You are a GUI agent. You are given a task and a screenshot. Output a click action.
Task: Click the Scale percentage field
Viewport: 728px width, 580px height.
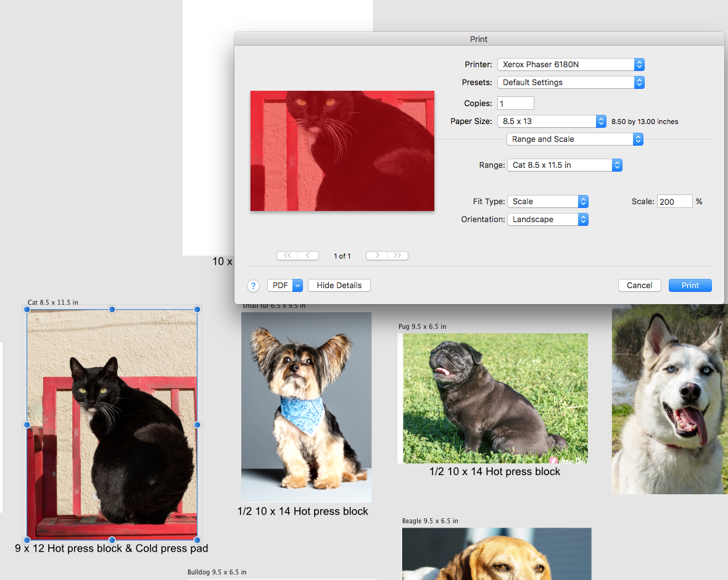[x=674, y=202]
